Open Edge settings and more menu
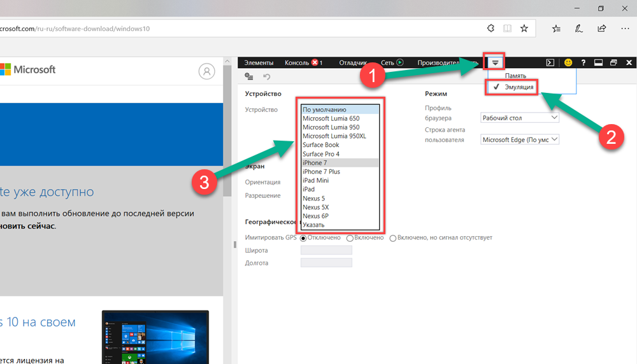Screen dimensions: 637x364 [625, 29]
